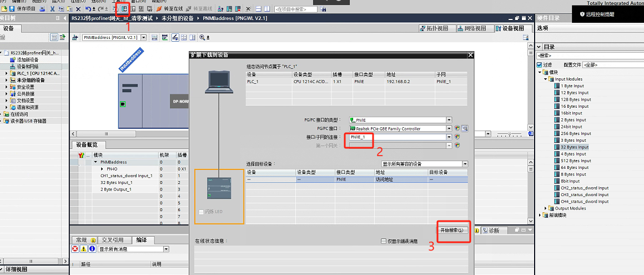Toggle the 闪烁 LED checkbox
The image size is (644, 275).
[x=201, y=212]
